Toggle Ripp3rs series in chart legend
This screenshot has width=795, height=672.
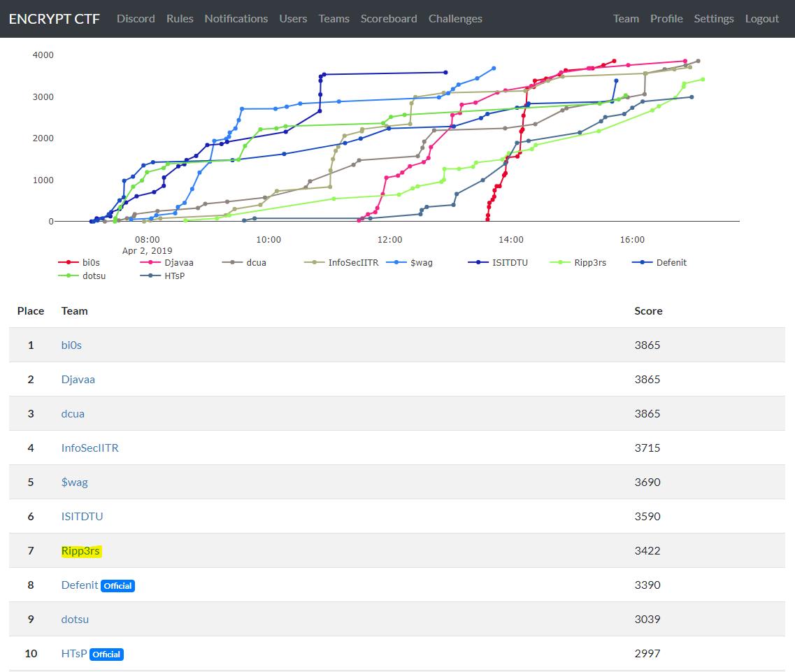pyautogui.click(x=578, y=262)
